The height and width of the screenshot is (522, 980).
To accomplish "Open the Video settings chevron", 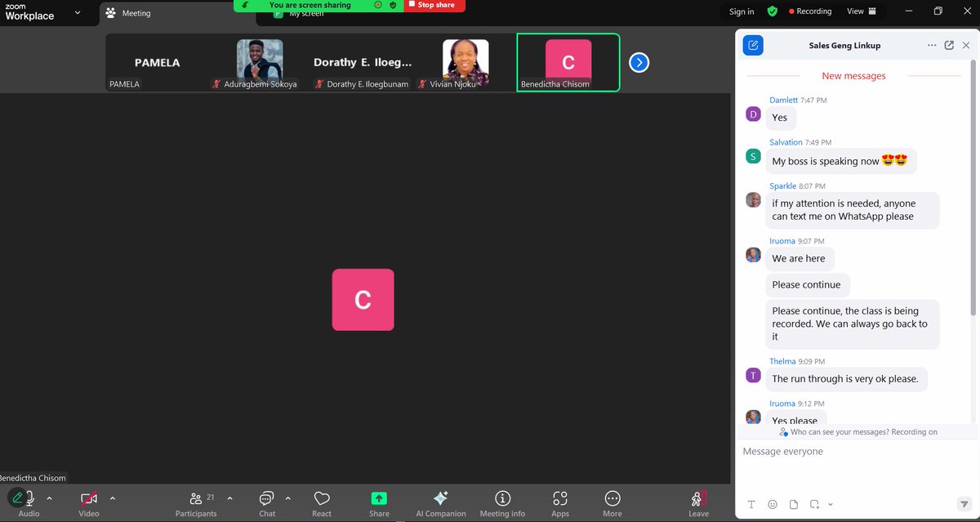I will click(x=112, y=497).
